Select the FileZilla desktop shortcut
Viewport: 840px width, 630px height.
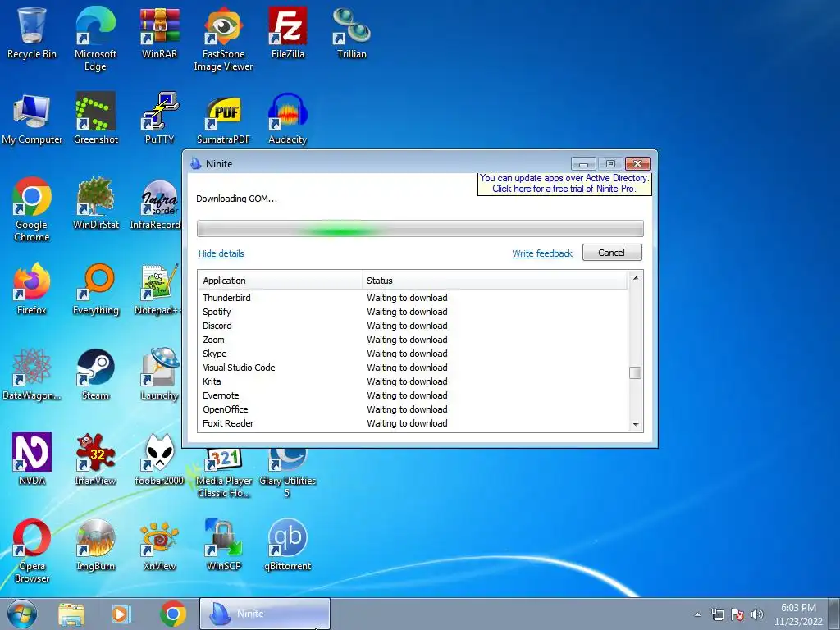point(288,33)
